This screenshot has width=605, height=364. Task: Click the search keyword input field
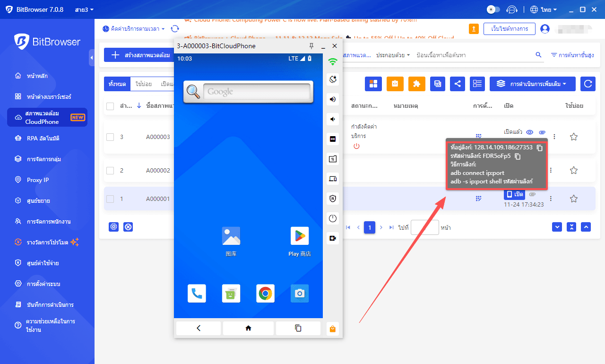[473, 55]
